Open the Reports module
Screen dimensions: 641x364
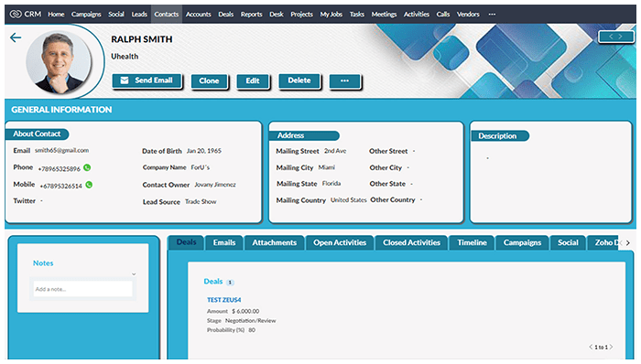[252, 15]
